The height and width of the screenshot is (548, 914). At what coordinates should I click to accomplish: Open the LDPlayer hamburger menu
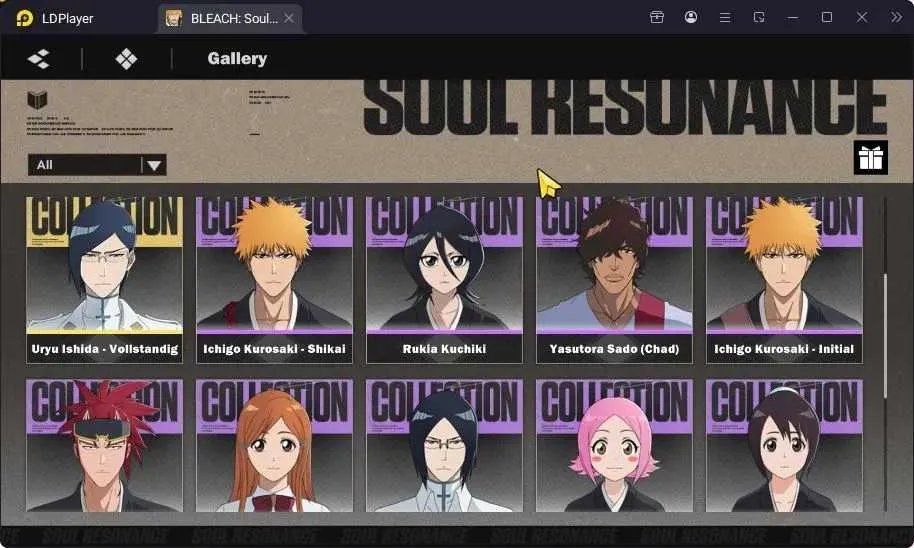(x=725, y=17)
